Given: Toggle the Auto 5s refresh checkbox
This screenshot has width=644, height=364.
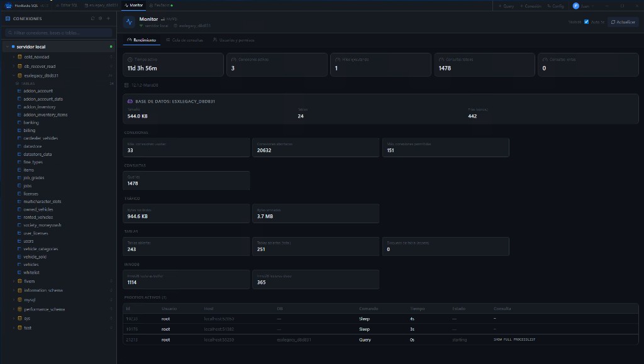Looking at the screenshot, I should (x=587, y=22).
